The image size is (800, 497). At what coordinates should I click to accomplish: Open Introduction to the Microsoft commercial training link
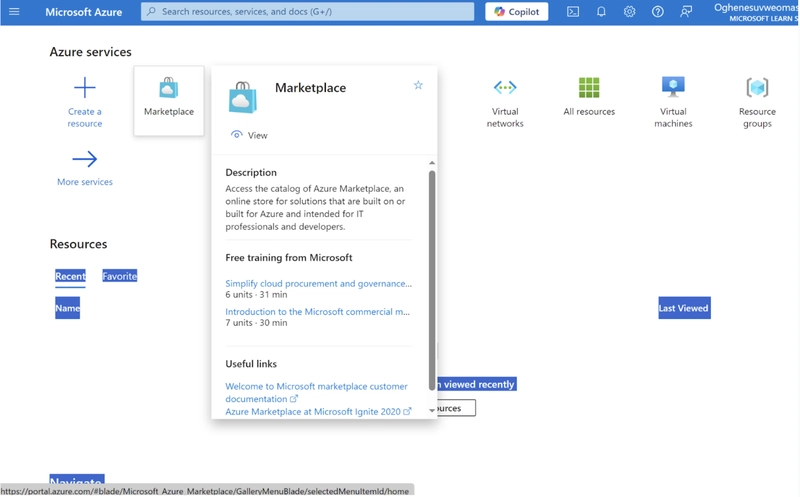coord(317,311)
